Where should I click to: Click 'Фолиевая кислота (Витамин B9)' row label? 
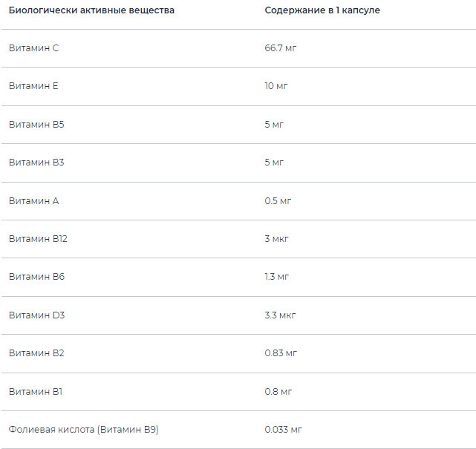(84, 429)
